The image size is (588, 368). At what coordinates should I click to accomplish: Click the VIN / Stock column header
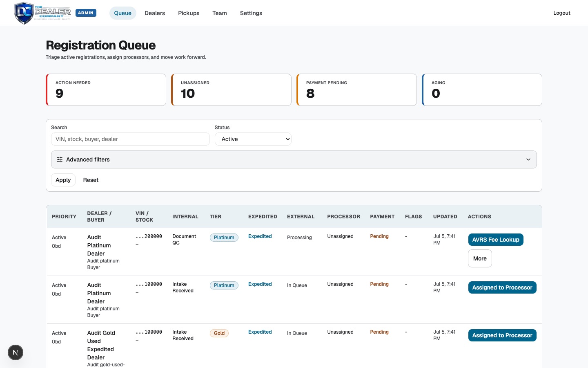144,217
